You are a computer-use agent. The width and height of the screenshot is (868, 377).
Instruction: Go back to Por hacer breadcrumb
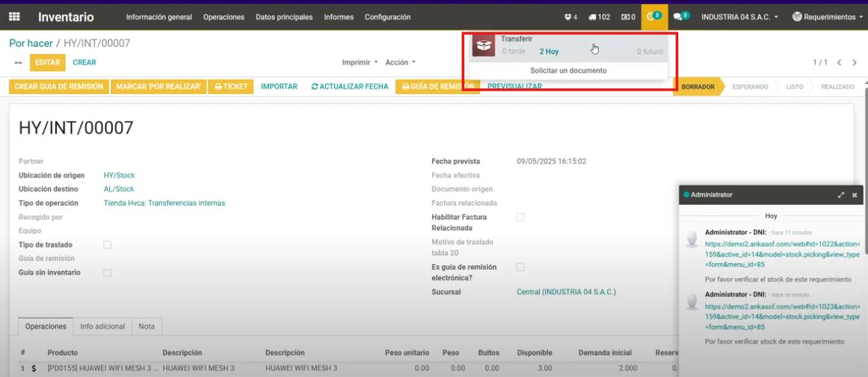(x=31, y=44)
